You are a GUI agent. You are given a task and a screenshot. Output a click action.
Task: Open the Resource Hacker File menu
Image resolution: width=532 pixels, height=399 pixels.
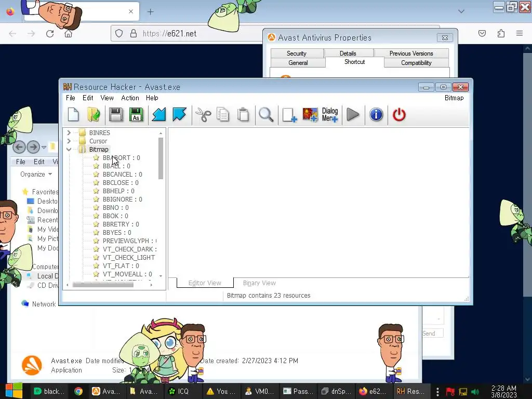pyautogui.click(x=71, y=98)
